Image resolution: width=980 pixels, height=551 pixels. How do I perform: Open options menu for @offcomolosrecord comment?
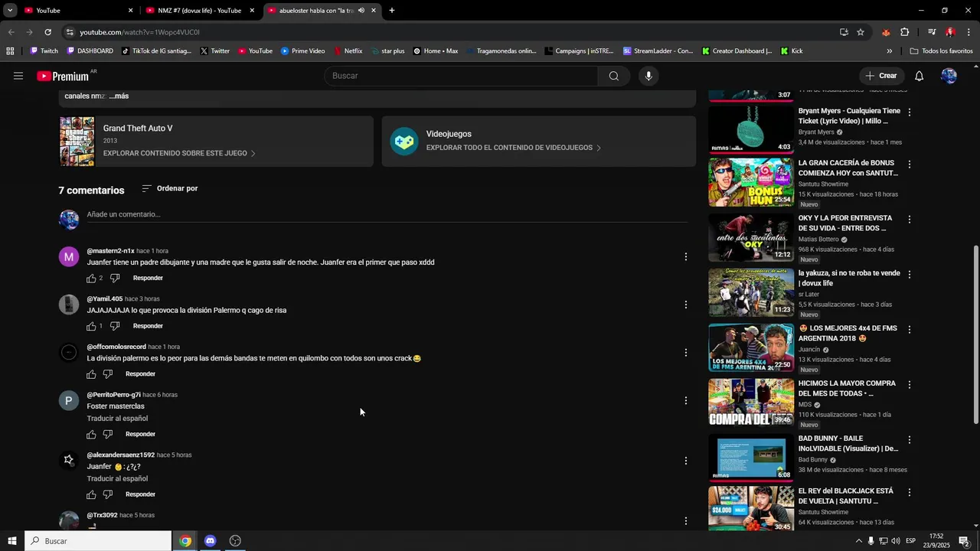[x=685, y=353]
